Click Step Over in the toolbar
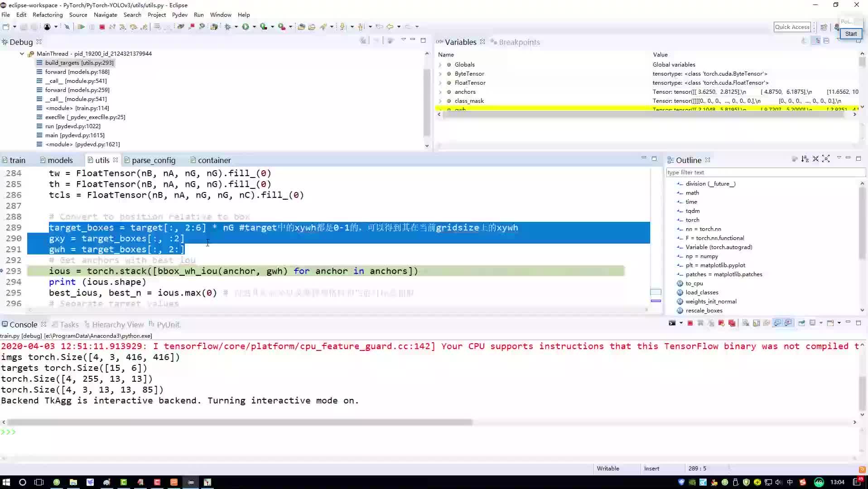This screenshot has height=489, width=868. pyautogui.click(x=133, y=27)
